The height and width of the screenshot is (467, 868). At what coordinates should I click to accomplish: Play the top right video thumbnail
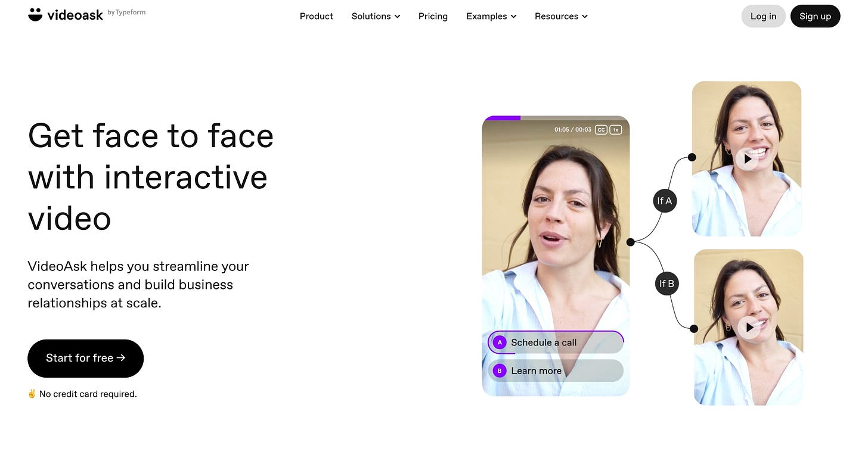(x=747, y=159)
